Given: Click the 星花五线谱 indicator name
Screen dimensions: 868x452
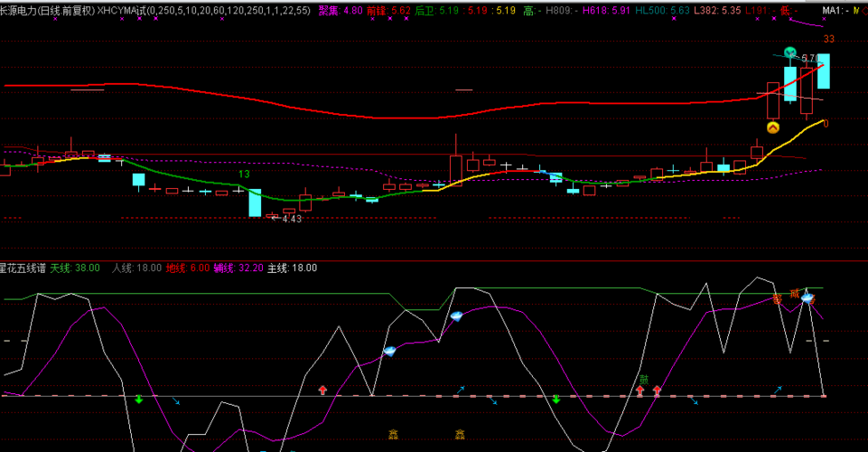Looking at the screenshot, I should coord(23,268).
